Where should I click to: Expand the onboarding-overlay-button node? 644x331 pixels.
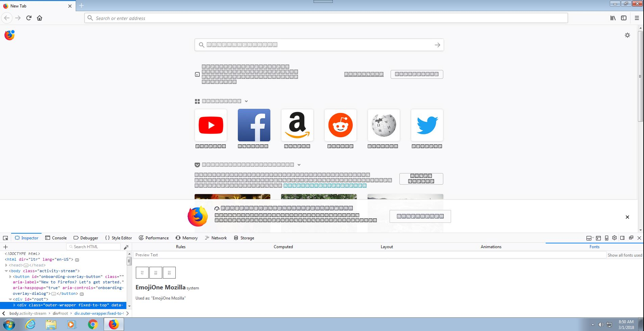tap(10, 277)
